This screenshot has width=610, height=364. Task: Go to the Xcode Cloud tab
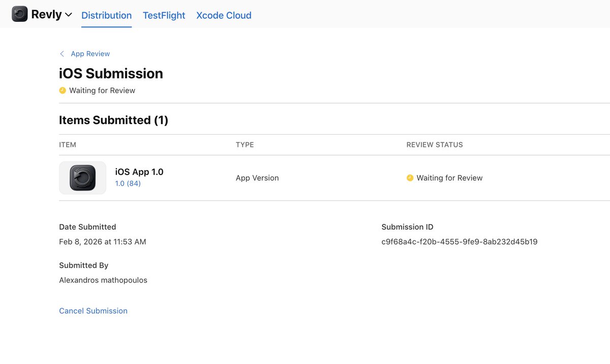(x=224, y=15)
